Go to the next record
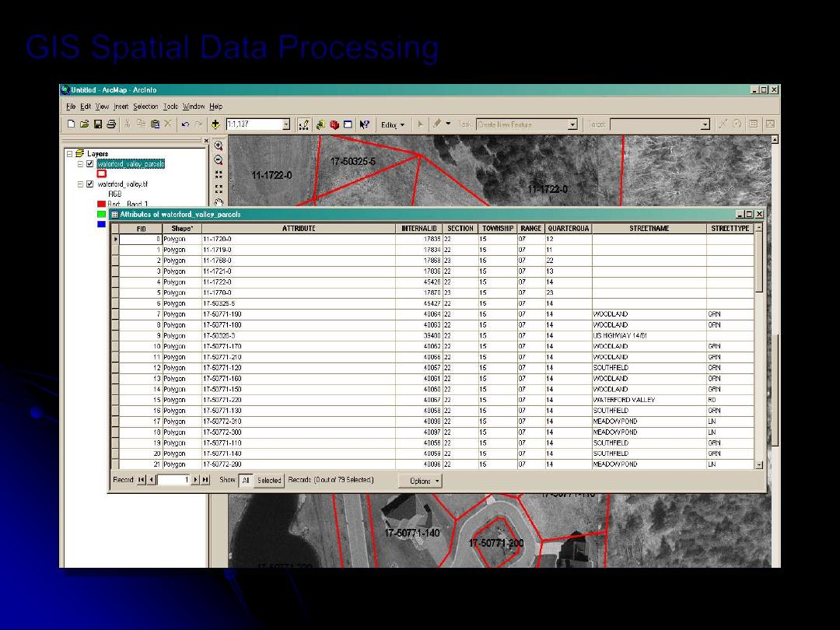The image size is (840, 630). click(195, 480)
